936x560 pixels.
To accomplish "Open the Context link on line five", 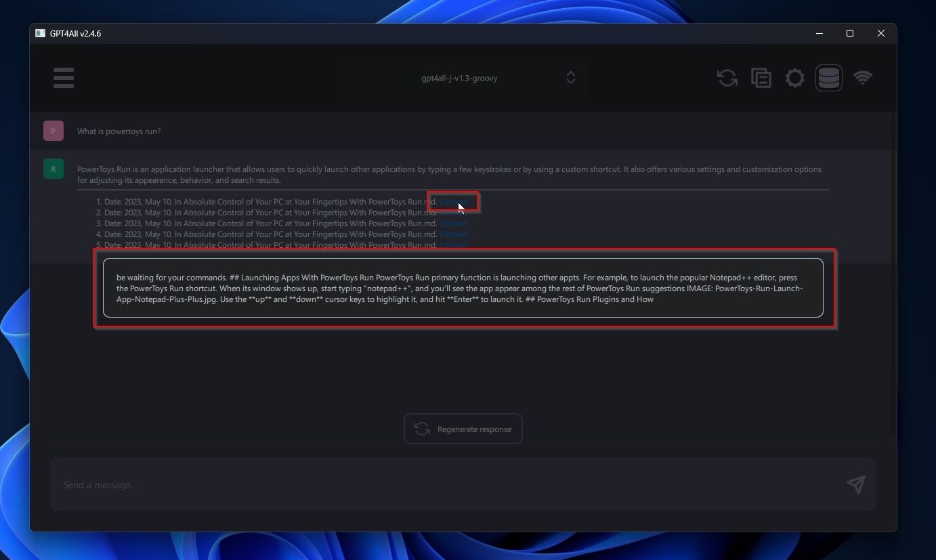I will [452, 244].
